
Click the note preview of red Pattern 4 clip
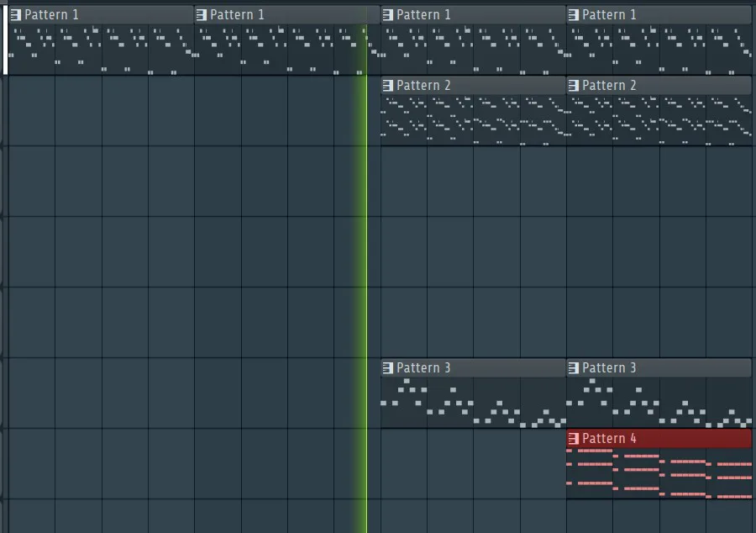[659, 473]
